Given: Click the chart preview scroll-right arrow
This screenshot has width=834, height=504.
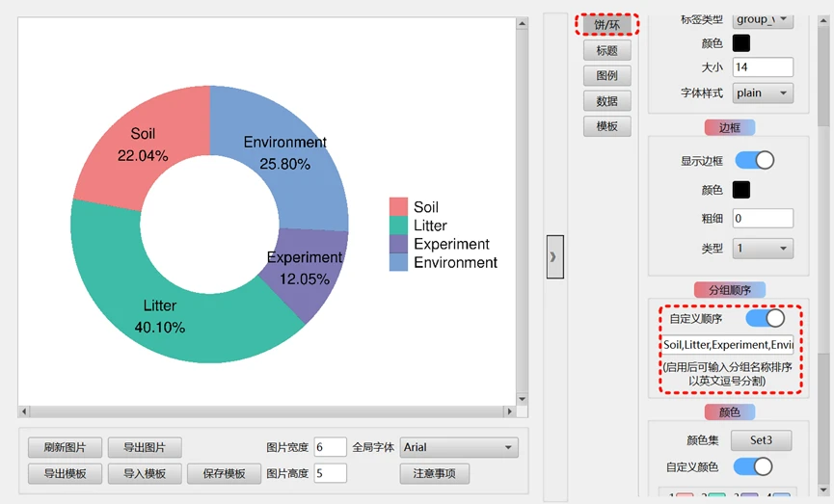Looking at the screenshot, I should [509, 411].
